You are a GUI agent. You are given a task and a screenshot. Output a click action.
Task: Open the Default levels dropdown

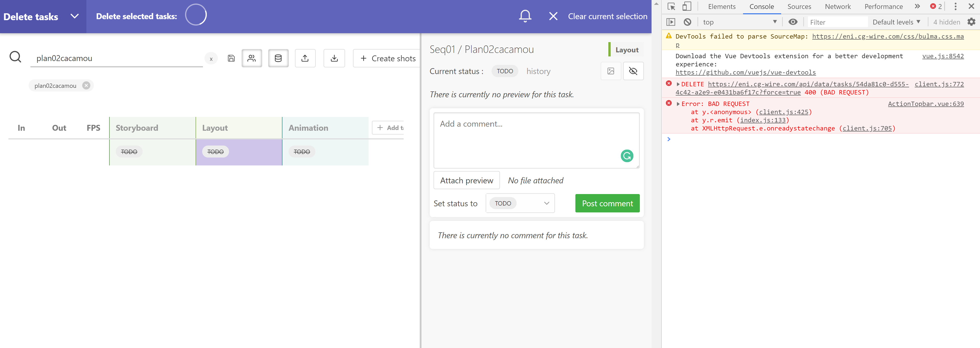[x=896, y=22]
